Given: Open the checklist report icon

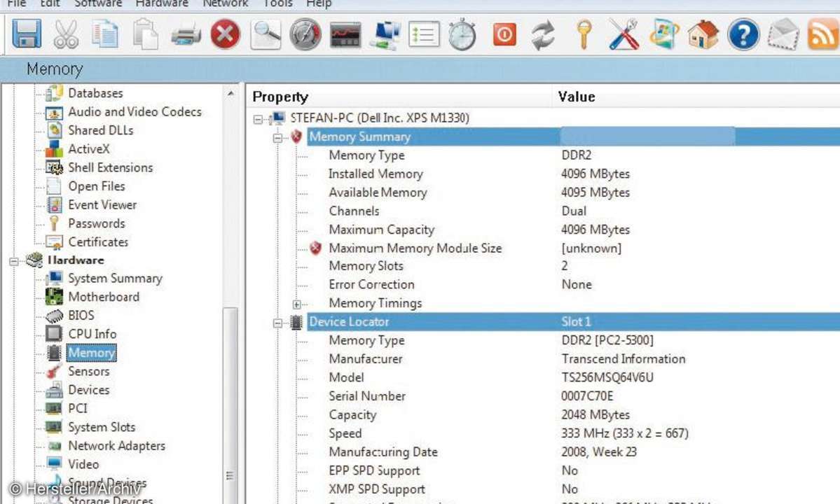Looking at the screenshot, I should (x=424, y=34).
